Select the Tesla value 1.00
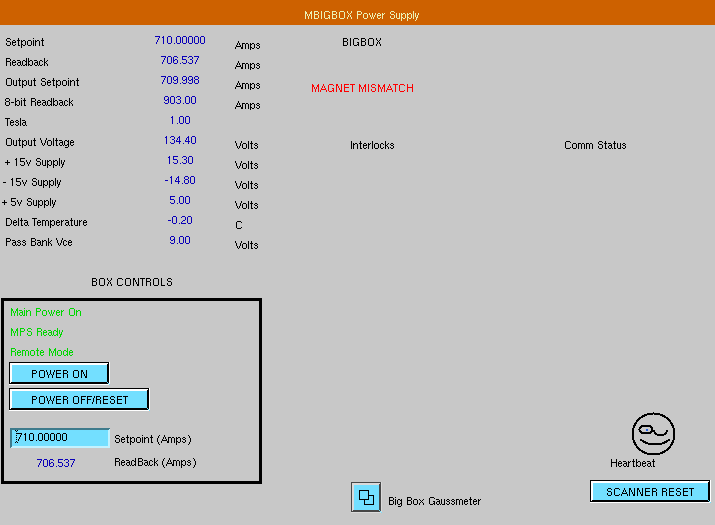The width and height of the screenshot is (715, 525). (180, 120)
